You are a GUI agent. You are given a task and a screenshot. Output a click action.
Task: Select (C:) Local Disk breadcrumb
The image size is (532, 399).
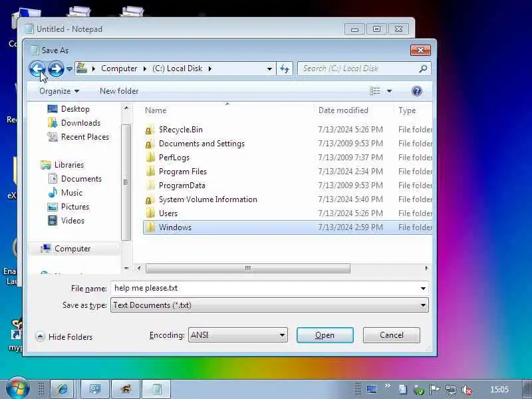point(177,68)
